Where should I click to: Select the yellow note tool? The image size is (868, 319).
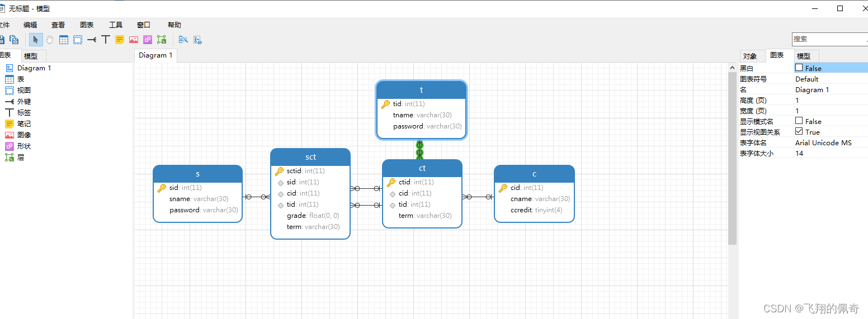[120, 40]
